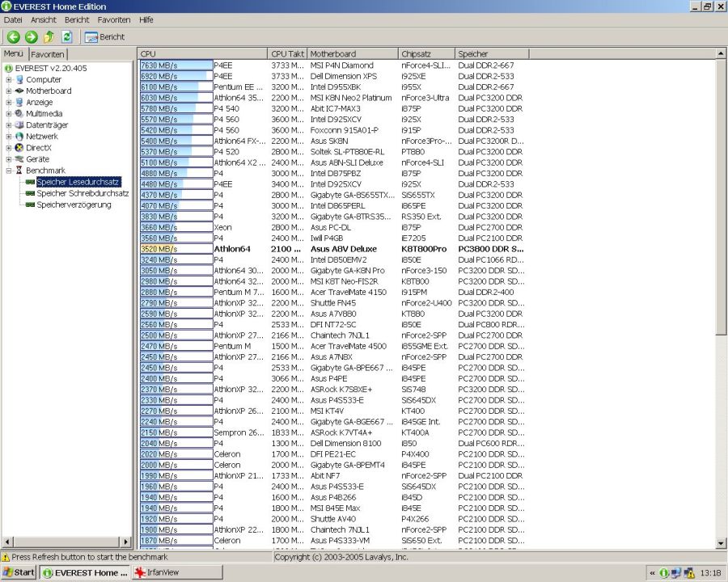Show hidden tray icons chevron
This screenshot has height=582, width=728.
(652, 573)
